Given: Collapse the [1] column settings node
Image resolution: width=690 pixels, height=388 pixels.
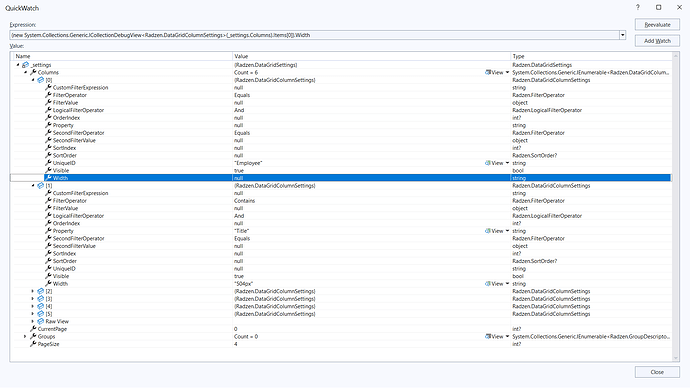Looking at the screenshot, I should (x=33, y=185).
